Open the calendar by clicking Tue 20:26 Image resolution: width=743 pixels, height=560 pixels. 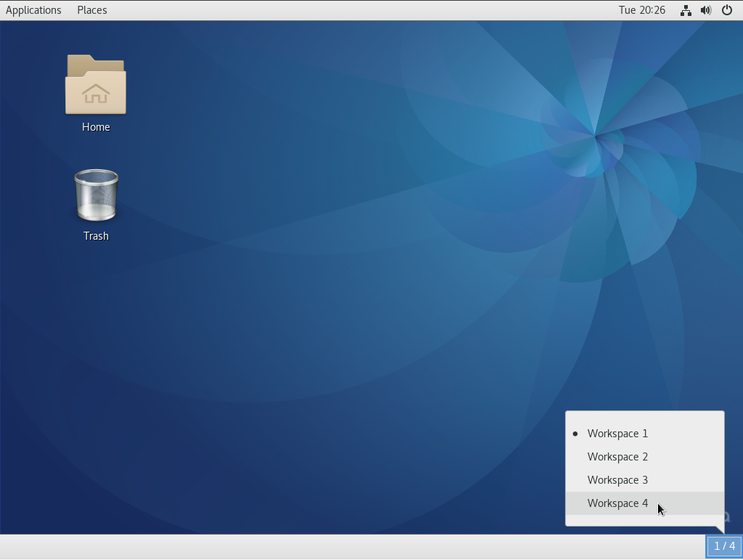tap(642, 9)
